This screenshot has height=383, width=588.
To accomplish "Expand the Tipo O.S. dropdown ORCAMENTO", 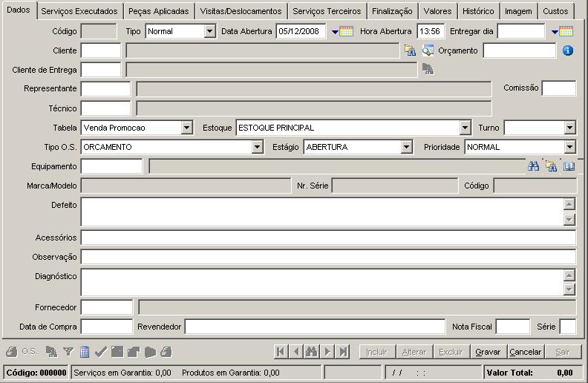I will [x=257, y=147].
